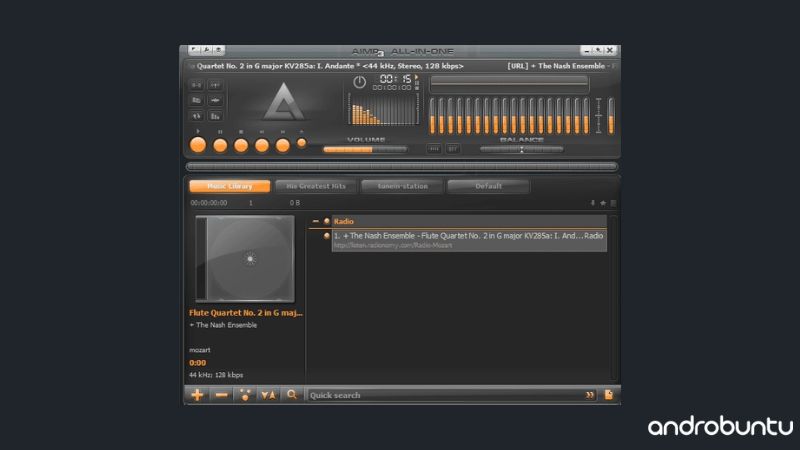Open the sort playlist button

(x=268, y=395)
